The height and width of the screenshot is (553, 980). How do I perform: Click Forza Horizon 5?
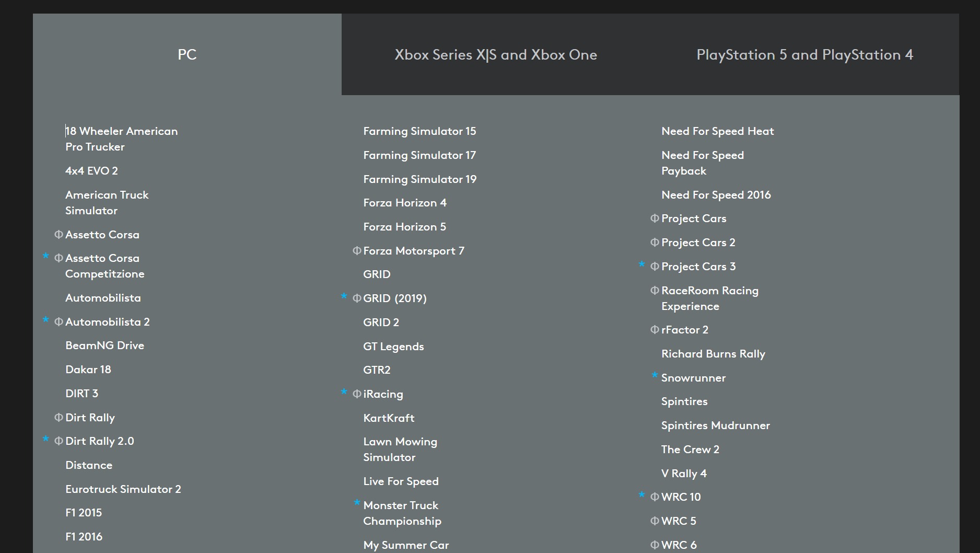pyautogui.click(x=405, y=227)
